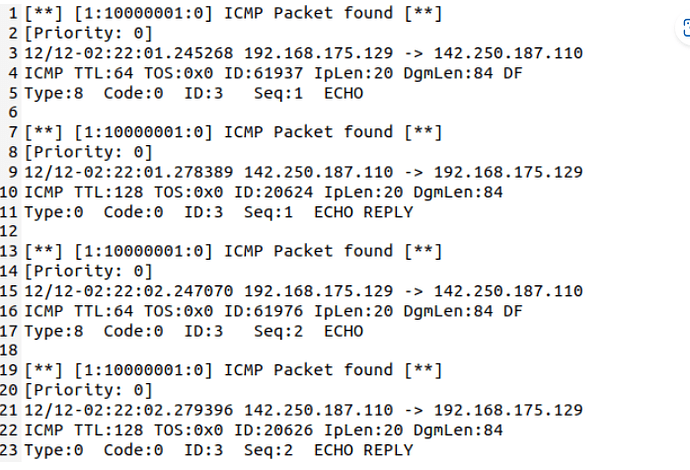
Task: Click line number 23 in the gutter
Action: click(x=9, y=450)
